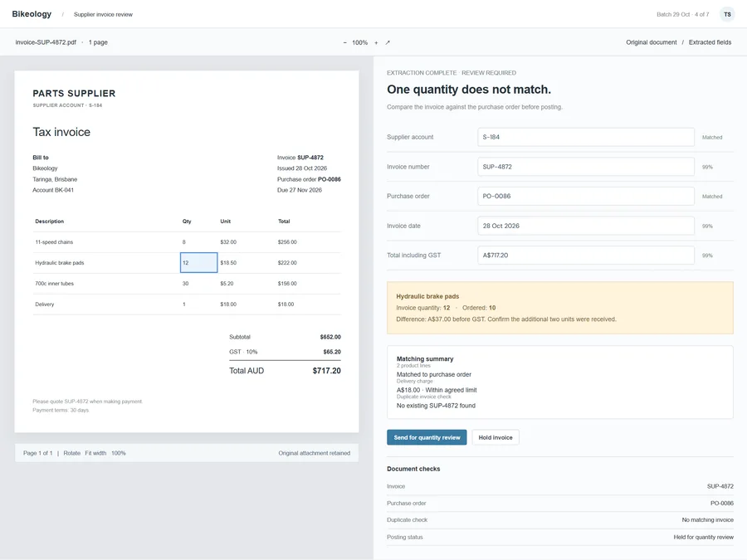Click the Subtotal amount $652.00
This screenshot has height=560, width=747.
(x=330, y=337)
